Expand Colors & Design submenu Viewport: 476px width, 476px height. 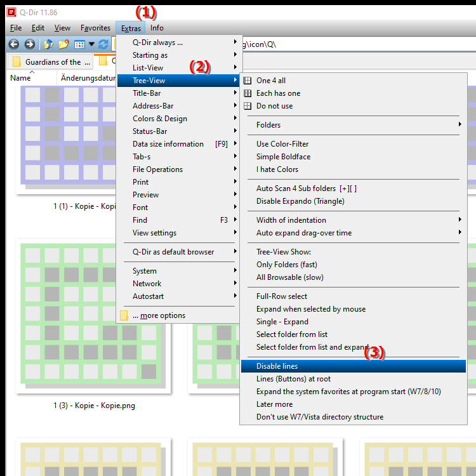click(x=178, y=119)
